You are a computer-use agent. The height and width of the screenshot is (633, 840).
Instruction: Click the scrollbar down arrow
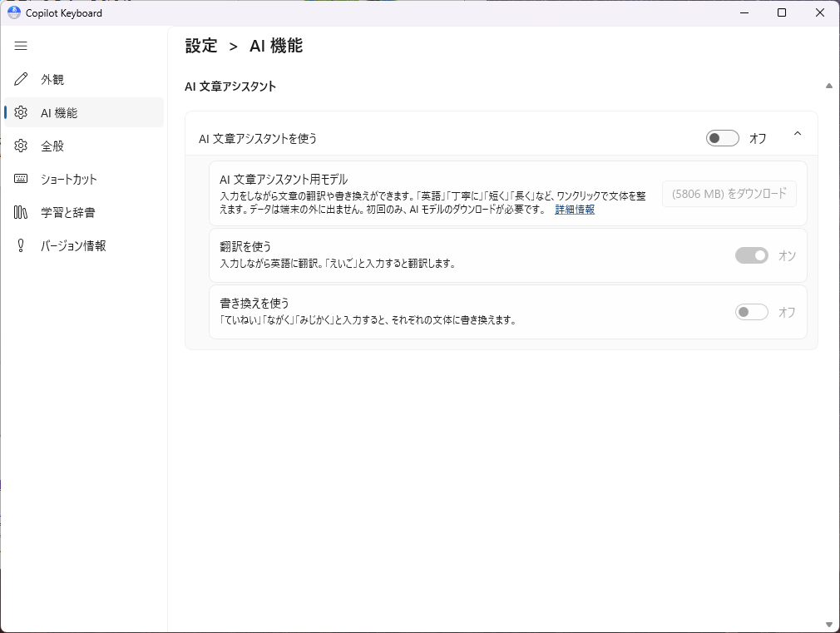(x=828, y=625)
